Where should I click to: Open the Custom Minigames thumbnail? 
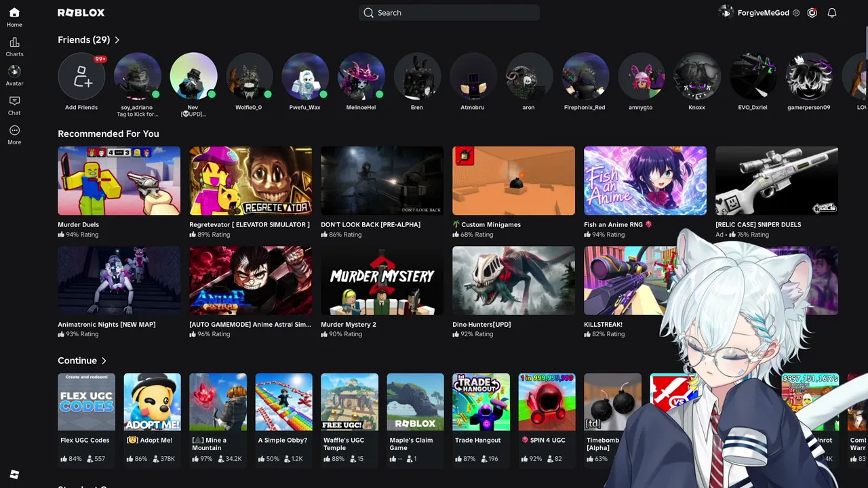click(x=514, y=181)
